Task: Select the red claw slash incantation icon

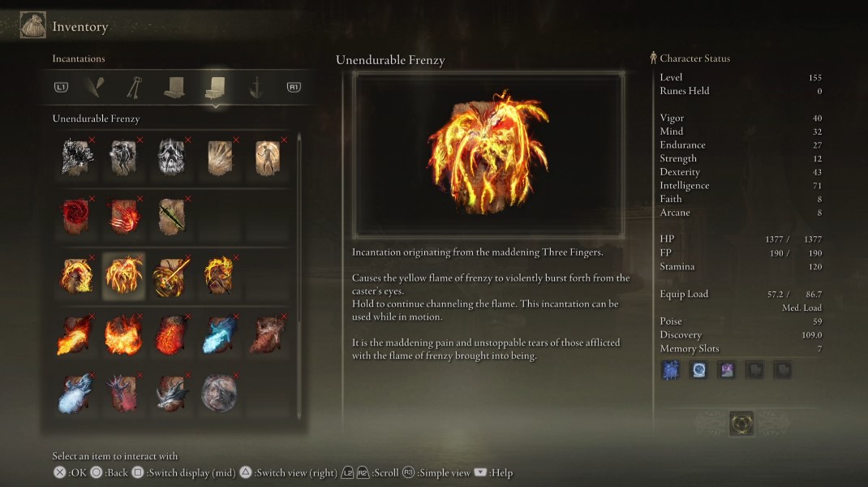Action: pyautogui.click(x=123, y=216)
